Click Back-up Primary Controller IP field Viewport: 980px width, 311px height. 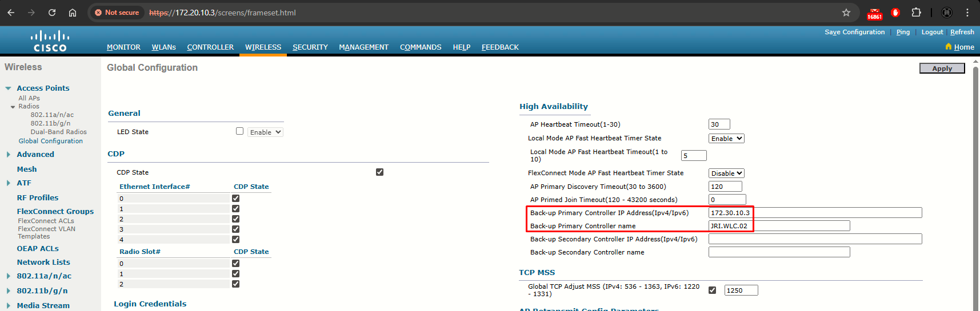pos(815,213)
